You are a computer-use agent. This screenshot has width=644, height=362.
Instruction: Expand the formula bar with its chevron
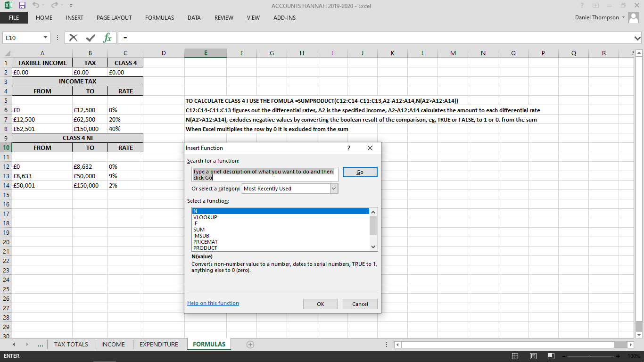click(637, 38)
